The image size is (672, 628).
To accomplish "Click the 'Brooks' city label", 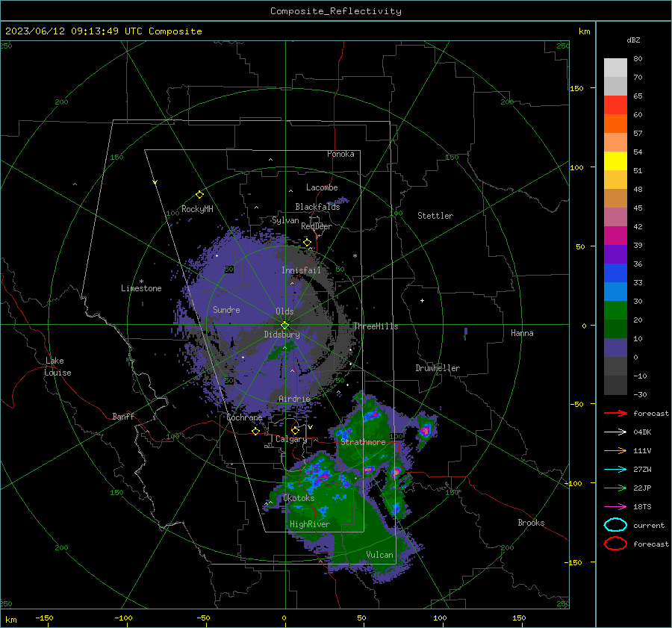I will pyautogui.click(x=531, y=523).
